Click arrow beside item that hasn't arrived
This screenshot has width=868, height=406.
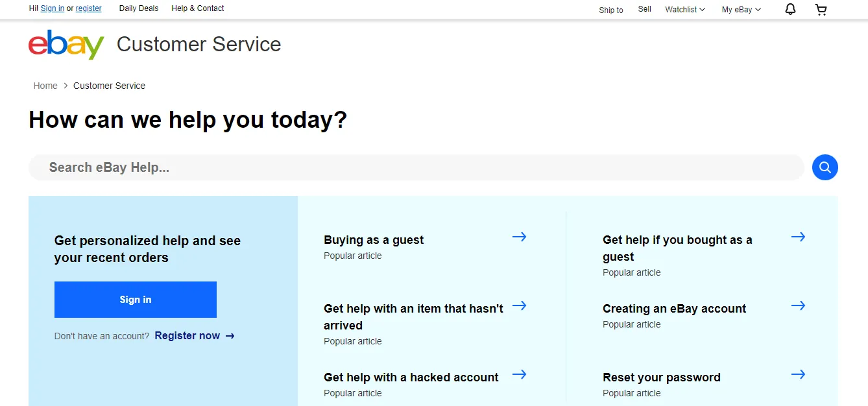[519, 305]
